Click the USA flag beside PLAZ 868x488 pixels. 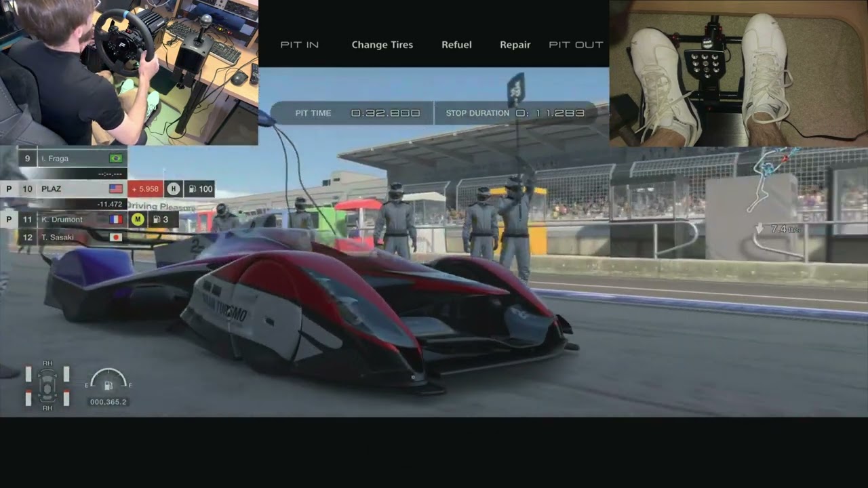pos(116,189)
